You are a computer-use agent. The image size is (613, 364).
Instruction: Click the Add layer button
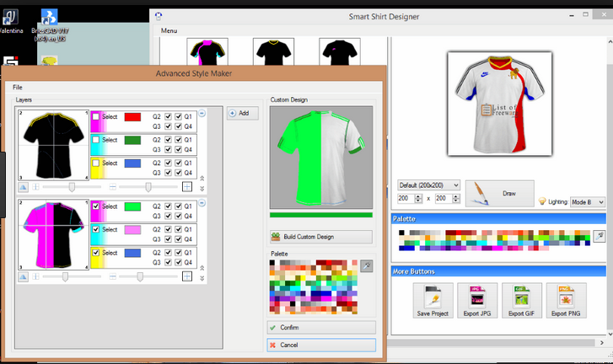(x=243, y=113)
